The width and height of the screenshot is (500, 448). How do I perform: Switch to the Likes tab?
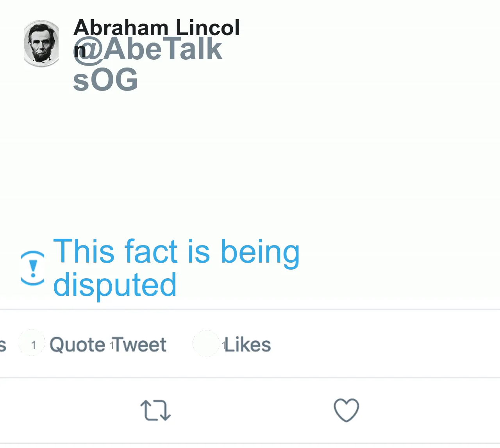coord(246,344)
